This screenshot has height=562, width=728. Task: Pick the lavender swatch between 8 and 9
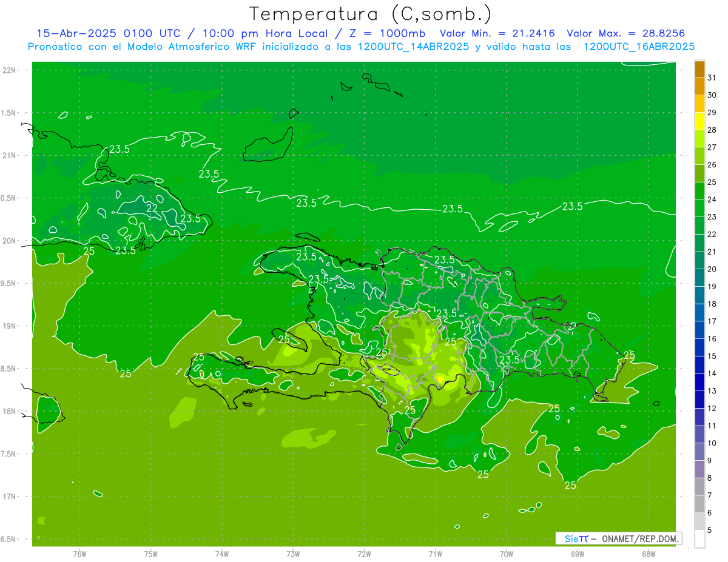point(699,469)
